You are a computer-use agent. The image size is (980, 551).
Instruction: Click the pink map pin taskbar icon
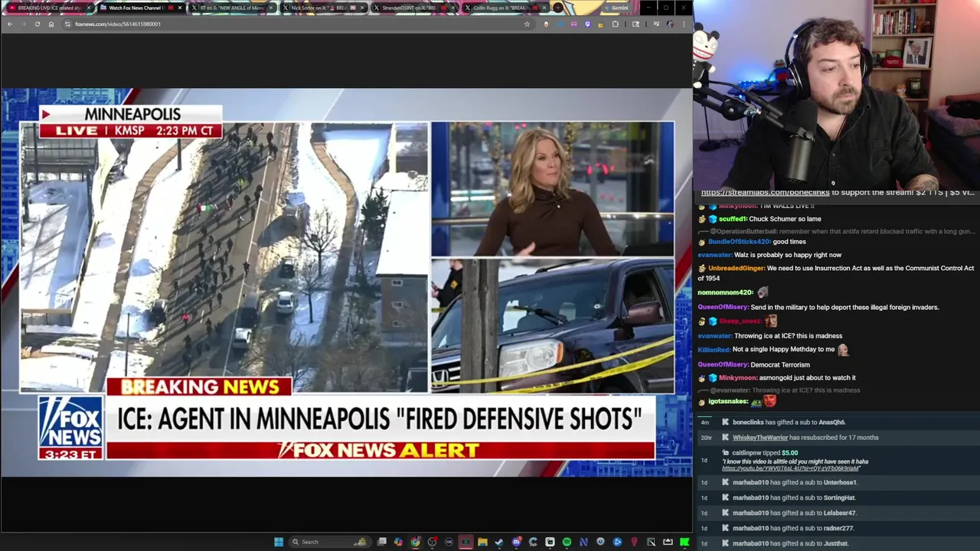(634, 542)
